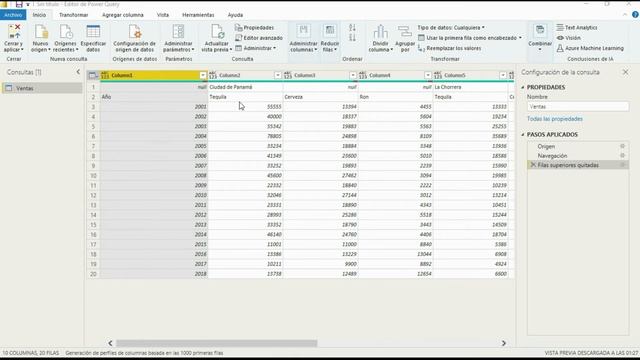Click Actualizar vista previa icon
This screenshot has height=360, width=640.
pyautogui.click(x=217, y=32)
